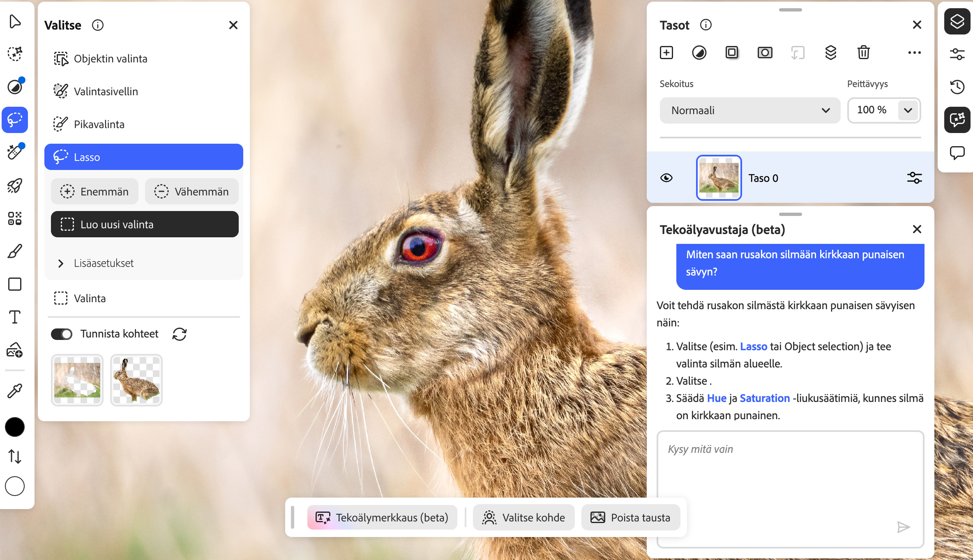Select the Vähemmän subtract mode
This screenshot has width=973, height=560.
click(191, 192)
